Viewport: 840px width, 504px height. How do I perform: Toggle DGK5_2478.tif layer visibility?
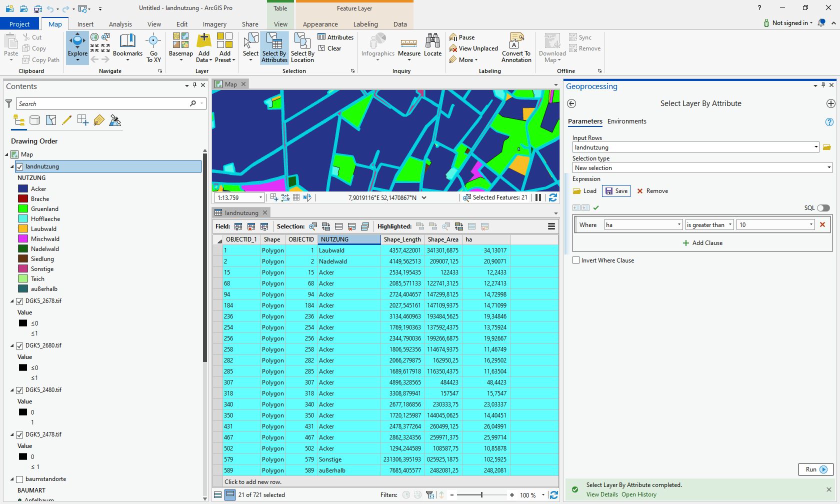[19, 435]
